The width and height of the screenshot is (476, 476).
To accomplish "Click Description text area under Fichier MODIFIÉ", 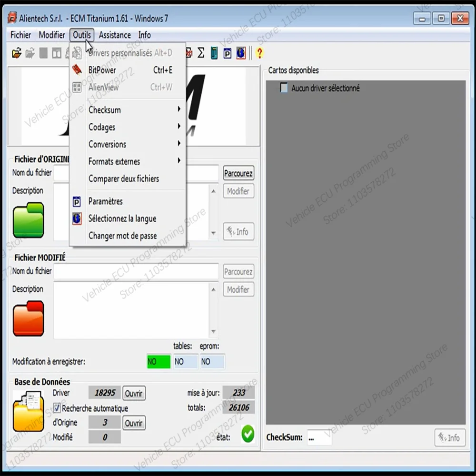I will click(131, 310).
